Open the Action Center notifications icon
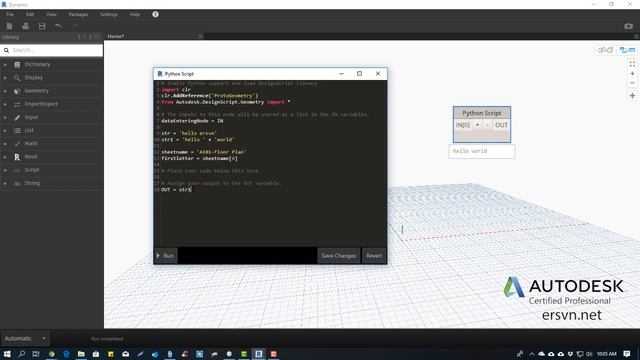Image resolution: width=640 pixels, height=360 pixels. click(x=627, y=354)
